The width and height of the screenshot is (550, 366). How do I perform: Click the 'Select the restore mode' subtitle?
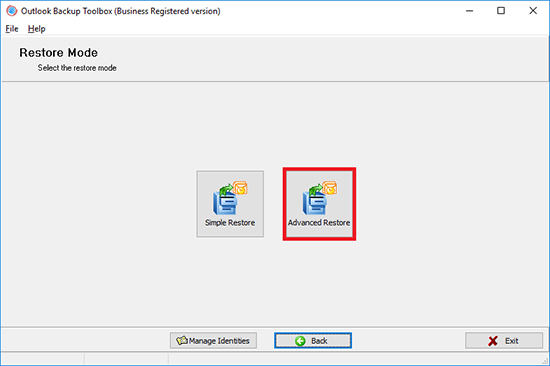click(77, 68)
